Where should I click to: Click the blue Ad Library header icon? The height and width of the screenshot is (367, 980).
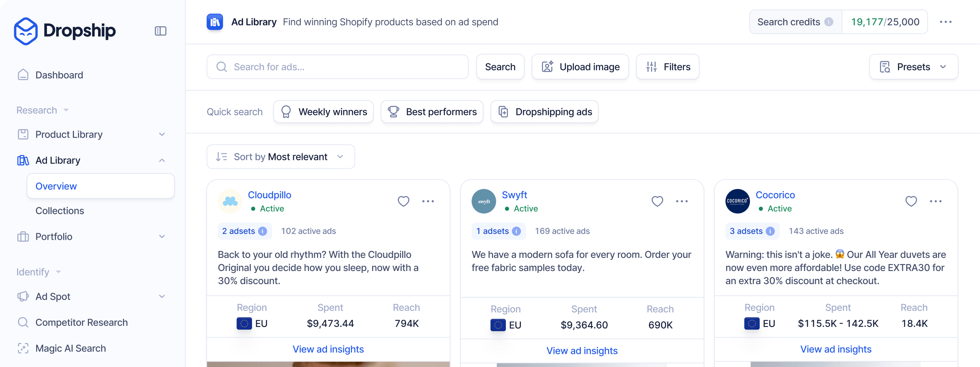tap(215, 22)
